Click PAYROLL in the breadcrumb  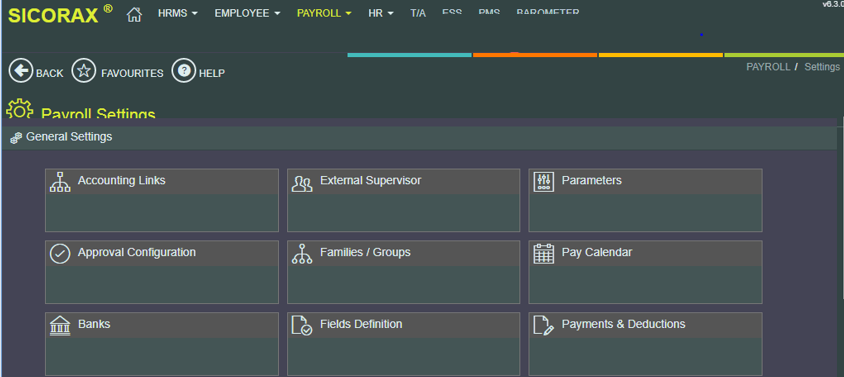(768, 67)
